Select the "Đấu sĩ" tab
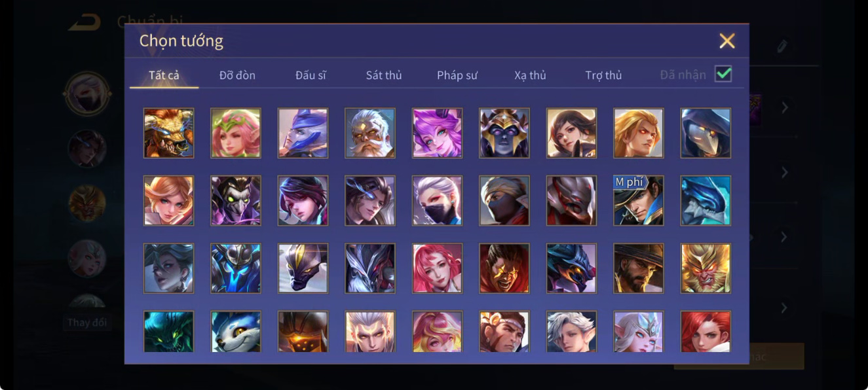The image size is (868, 390). (x=311, y=75)
